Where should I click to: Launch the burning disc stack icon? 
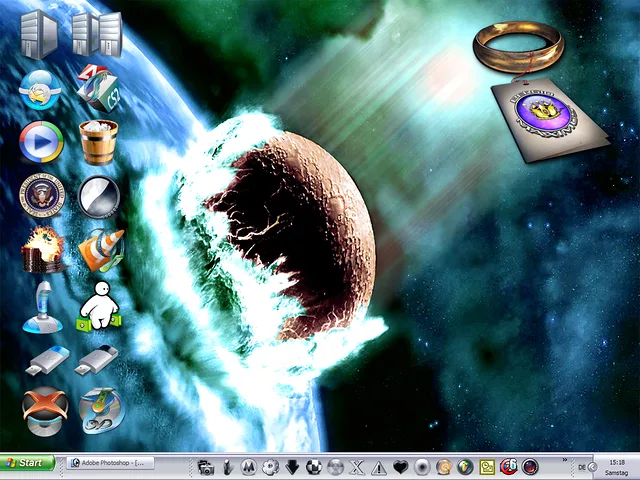click(43, 250)
